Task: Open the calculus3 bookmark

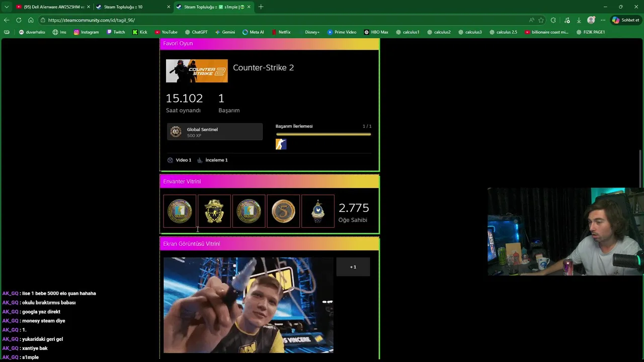Action: pyautogui.click(x=470, y=32)
